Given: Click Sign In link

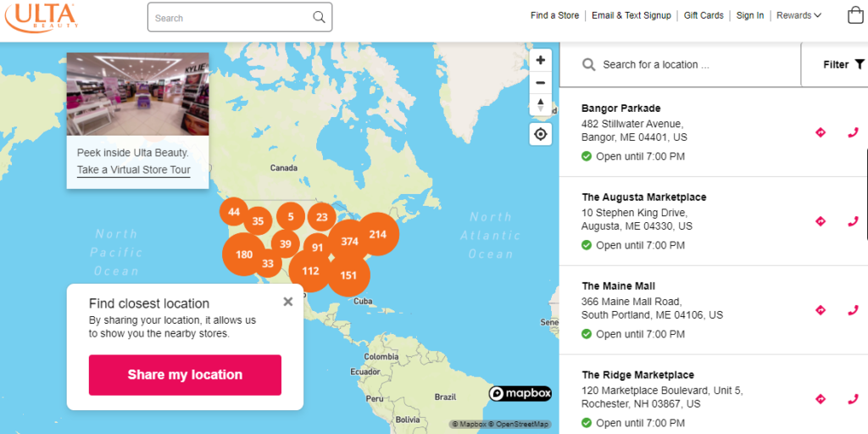Looking at the screenshot, I should click(750, 15).
